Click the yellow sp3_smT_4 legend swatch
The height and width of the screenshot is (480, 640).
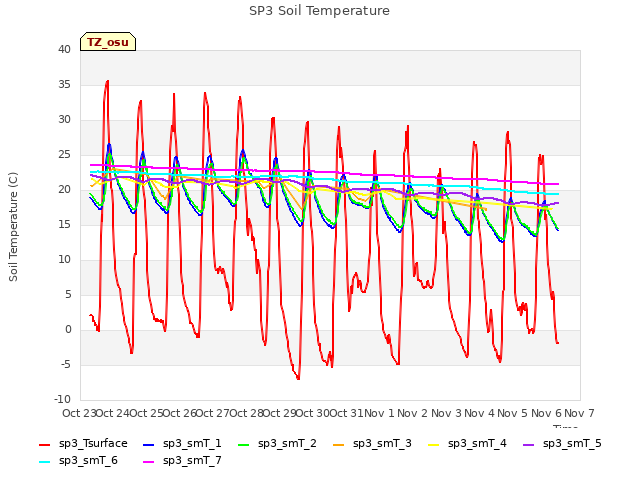pyautogui.click(x=433, y=444)
